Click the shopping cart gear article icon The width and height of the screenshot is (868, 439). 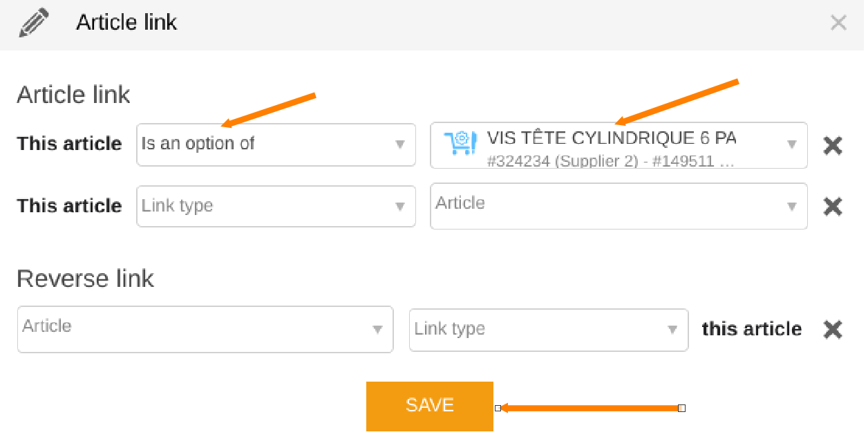tap(460, 143)
